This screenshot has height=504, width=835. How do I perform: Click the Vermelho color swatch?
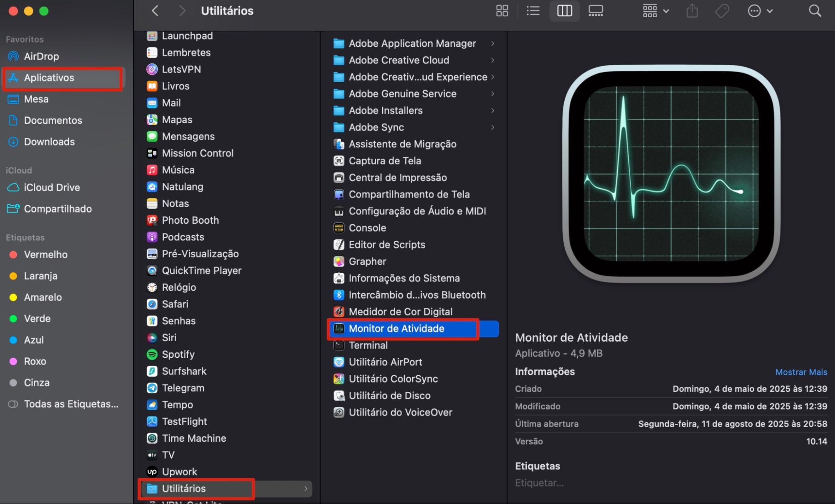pos(12,254)
